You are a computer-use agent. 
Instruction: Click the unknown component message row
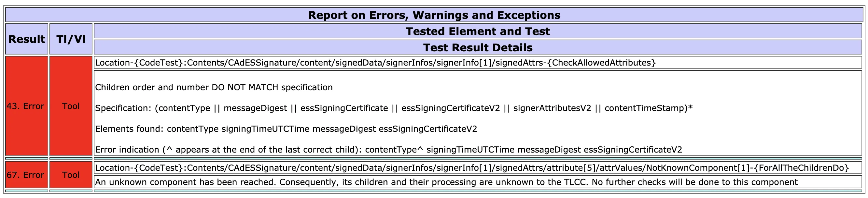click(478, 182)
